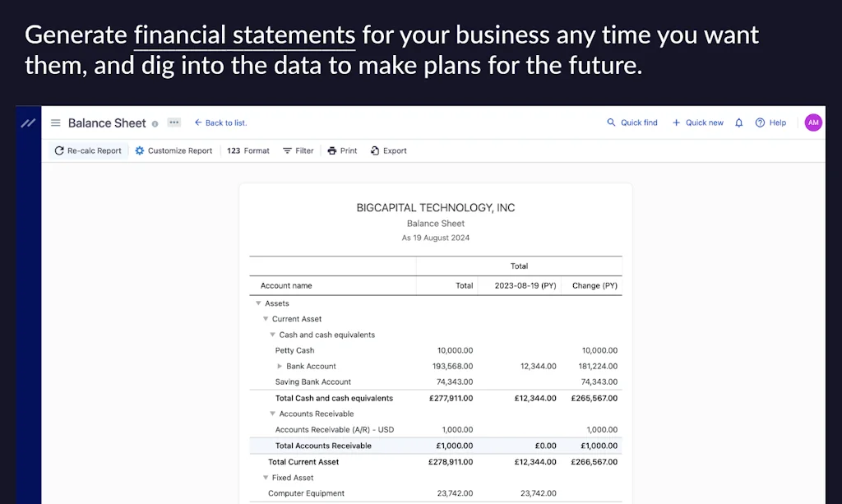This screenshot has width=842, height=504.
Task: Click the info icon beside Balance Sheet title
Action: click(x=155, y=123)
